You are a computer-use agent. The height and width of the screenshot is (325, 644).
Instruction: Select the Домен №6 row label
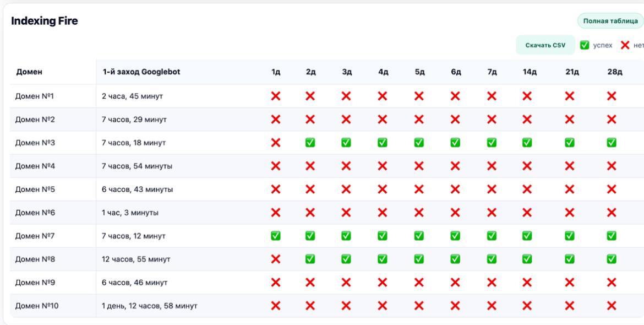(x=35, y=213)
